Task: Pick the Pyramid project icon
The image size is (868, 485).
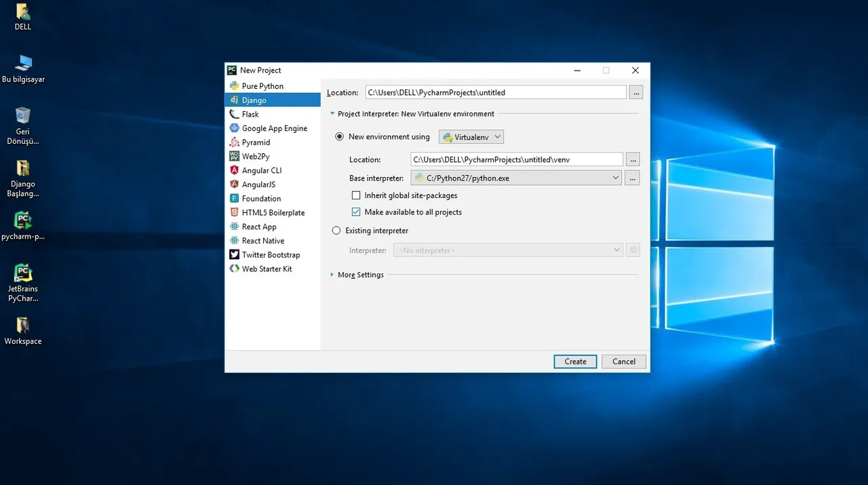Action: coord(234,142)
